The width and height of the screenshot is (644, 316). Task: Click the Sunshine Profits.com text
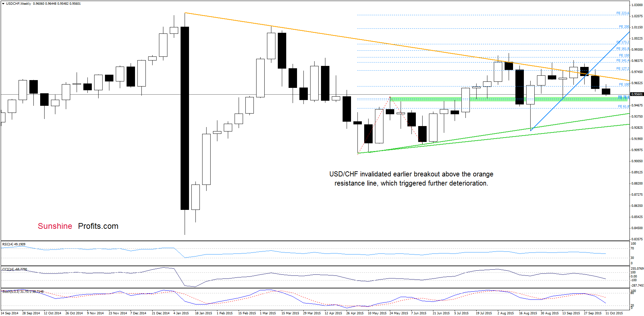(78, 226)
